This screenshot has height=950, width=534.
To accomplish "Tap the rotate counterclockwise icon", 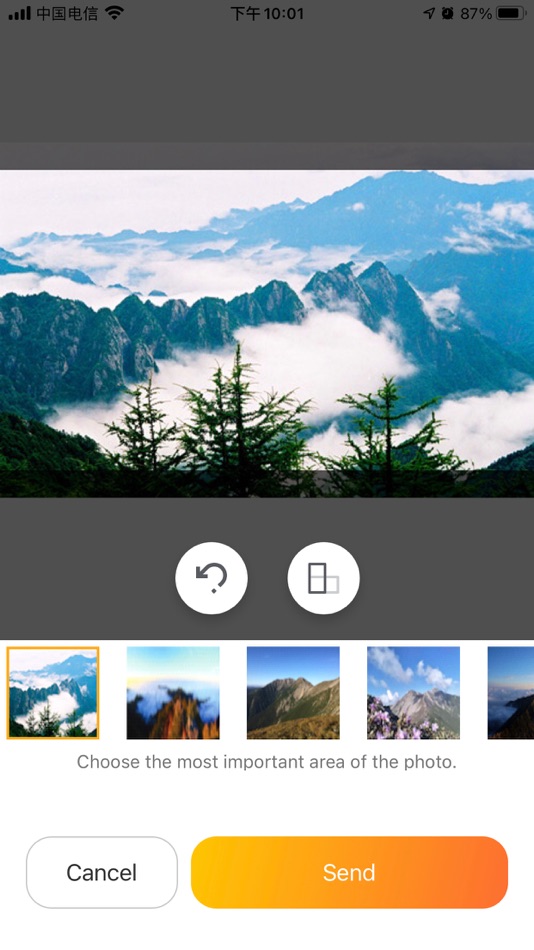I will [x=211, y=578].
